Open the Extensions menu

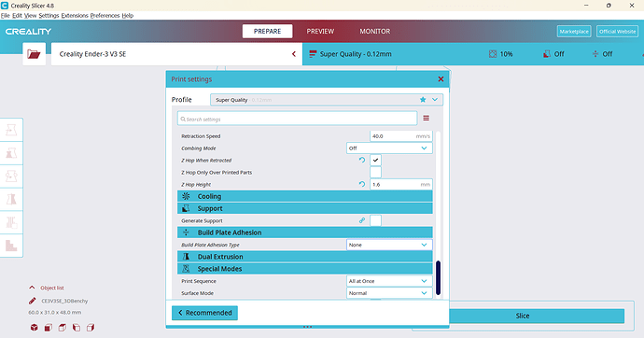(75, 16)
